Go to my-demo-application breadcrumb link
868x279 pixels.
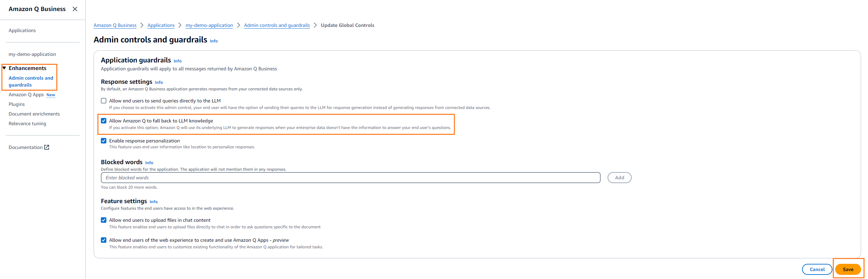pyautogui.click(x=209, y=25)
